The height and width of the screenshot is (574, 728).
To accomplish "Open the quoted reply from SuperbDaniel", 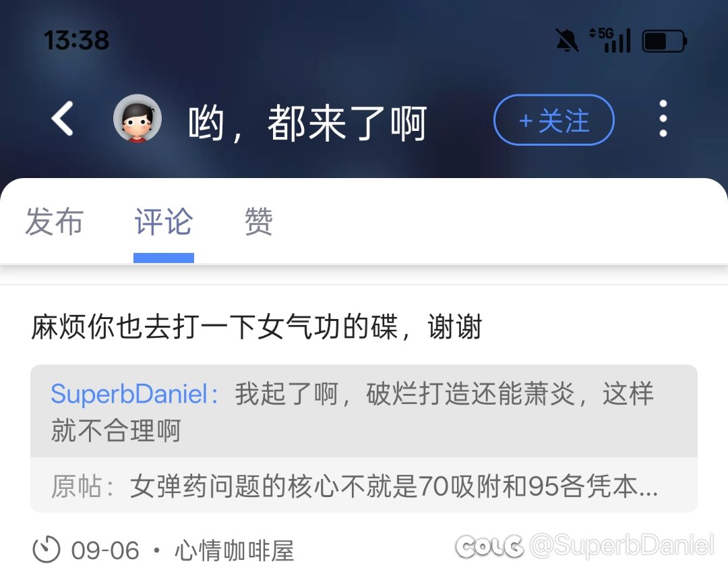I will point(364,411).
